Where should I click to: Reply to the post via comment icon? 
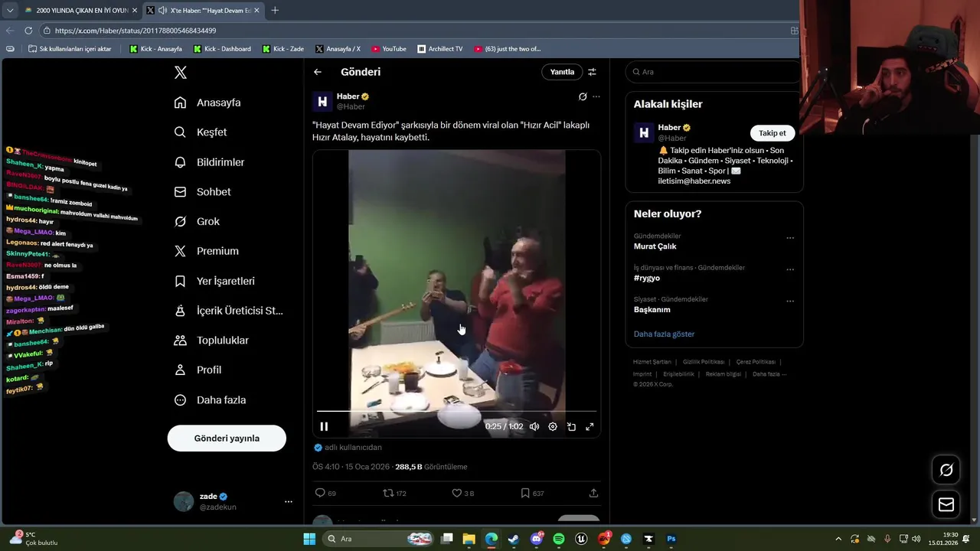pyautogui.click(x=320, y=494)
